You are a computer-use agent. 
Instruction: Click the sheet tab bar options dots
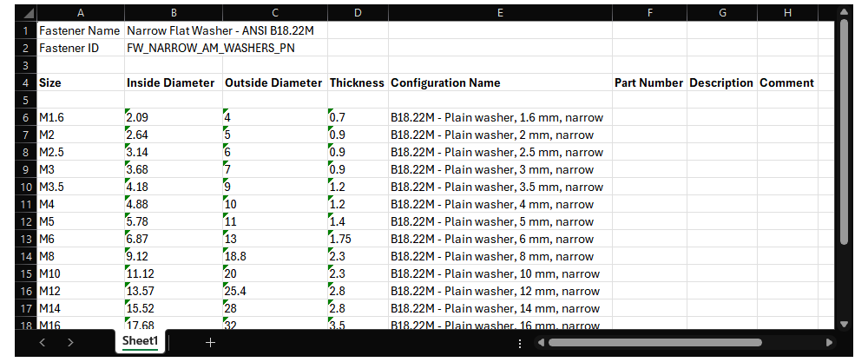click(520, 344)
